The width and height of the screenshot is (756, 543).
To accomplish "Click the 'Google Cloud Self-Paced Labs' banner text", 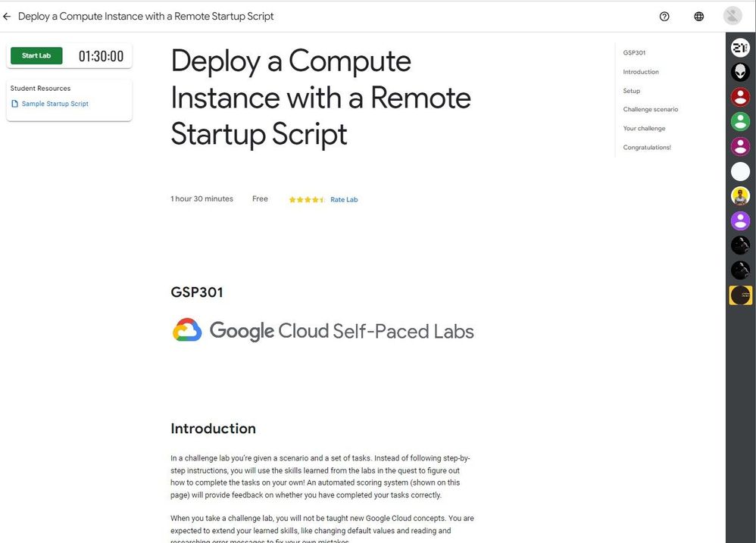I will (x=342, y=331).
